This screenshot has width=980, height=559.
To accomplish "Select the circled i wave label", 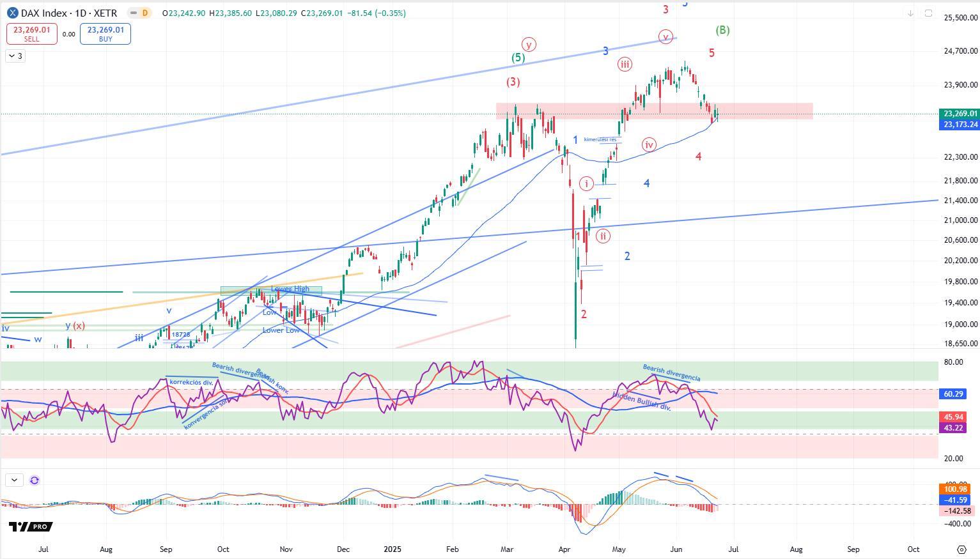I will pyautogui.click(x=587, y=184).
